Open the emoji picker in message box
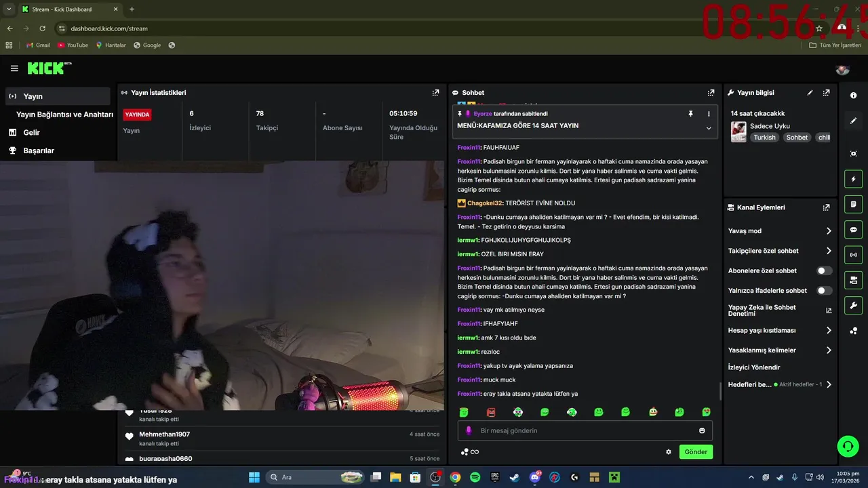 click(702, 430)
